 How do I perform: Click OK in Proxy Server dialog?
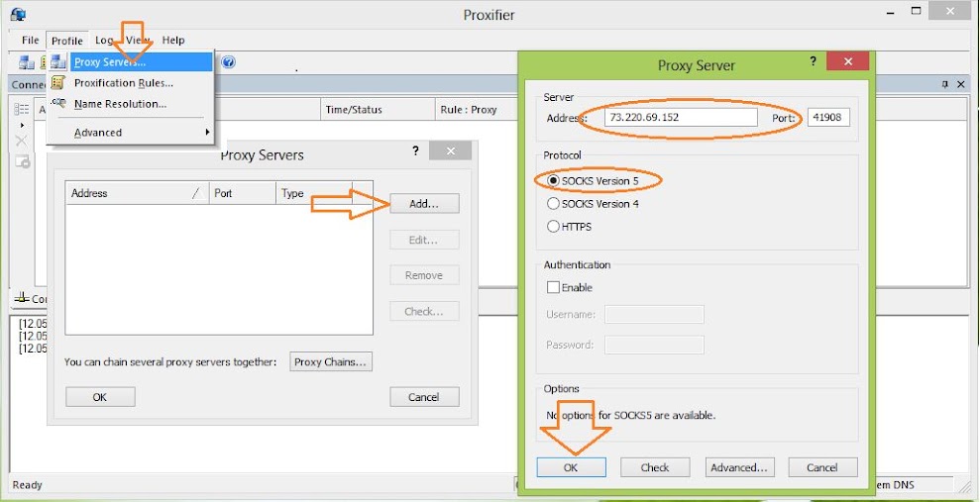click(x=571, y=467)
